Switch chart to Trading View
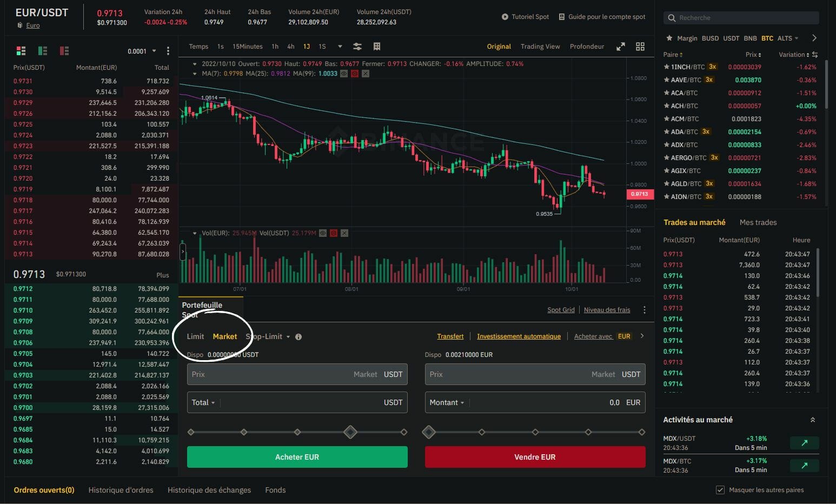Image resolution: width=836 pixels, height=504 pixels. click(x=540, y=47)
